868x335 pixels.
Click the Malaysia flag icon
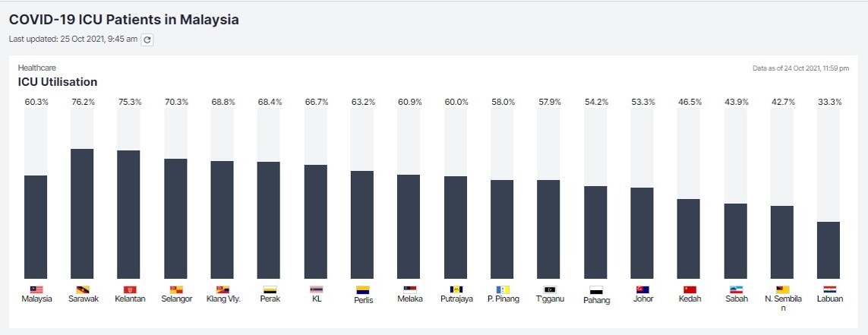click(36, 289)
